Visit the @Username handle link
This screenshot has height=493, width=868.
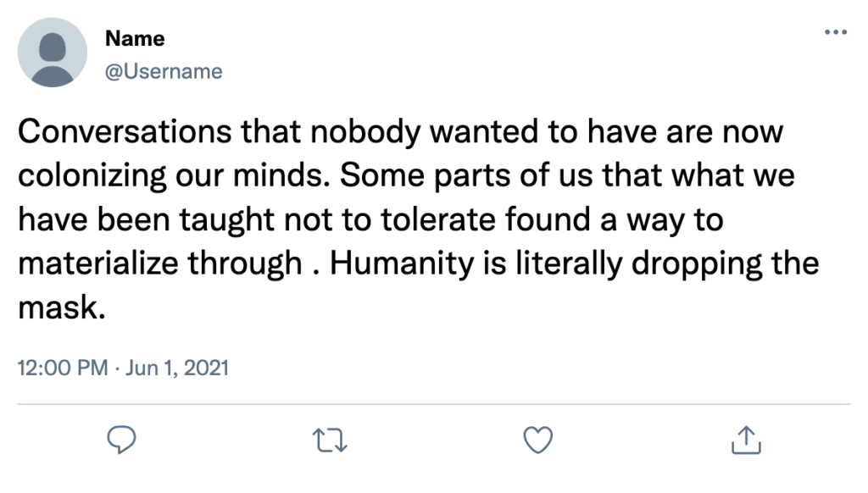coord(164,71)
